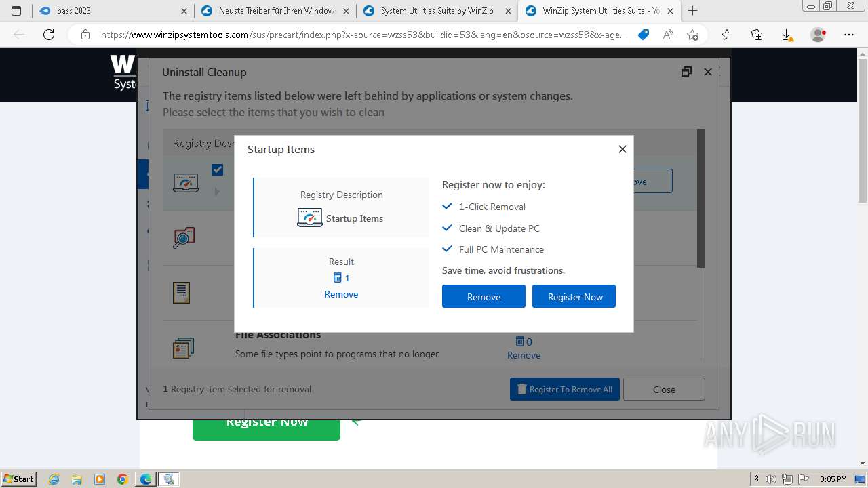
Task: Toggle the Startup Items row checkbox
Action: point(217,169)
